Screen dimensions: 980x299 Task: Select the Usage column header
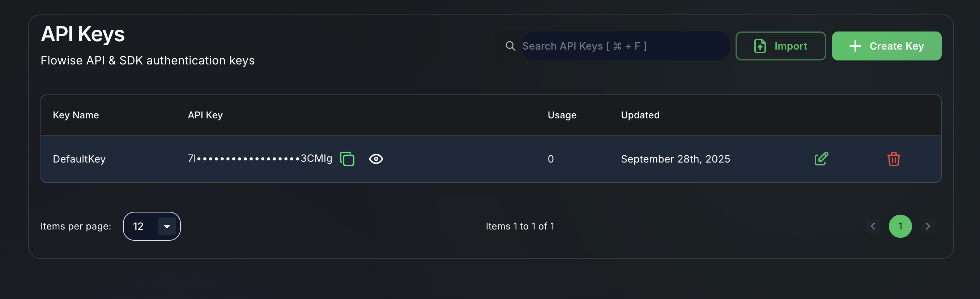(x=562, y=115)
